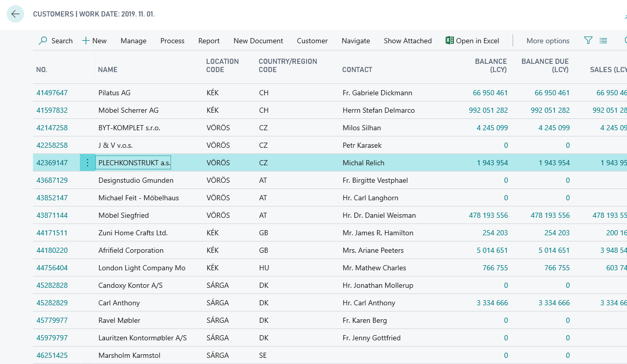Open the filter pane funnel icon

tap(588, 41)
